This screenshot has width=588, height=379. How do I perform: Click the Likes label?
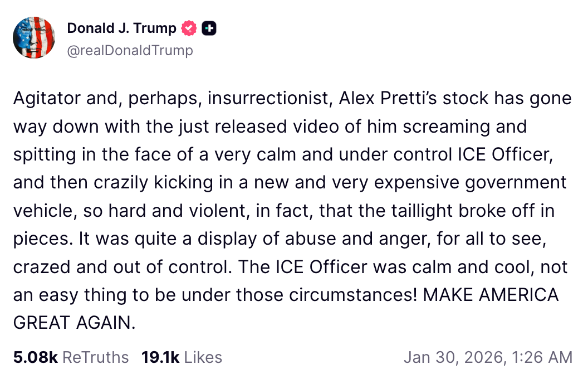click(x=203, y=357)
